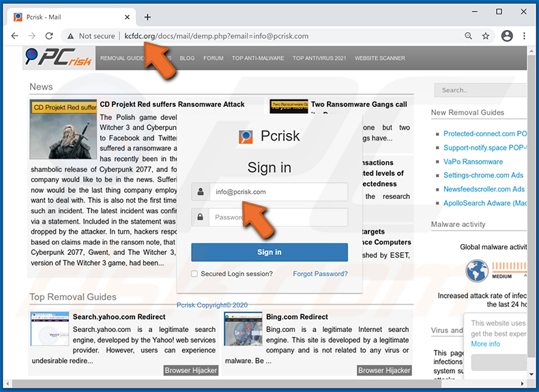This screenshot has width=539, height=392.
Task: Tick the Secured Login session checkbox
Action: point(194,274)
